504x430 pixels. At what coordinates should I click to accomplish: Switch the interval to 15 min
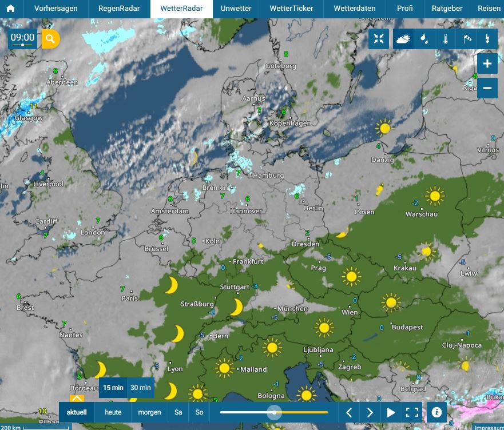113,388
